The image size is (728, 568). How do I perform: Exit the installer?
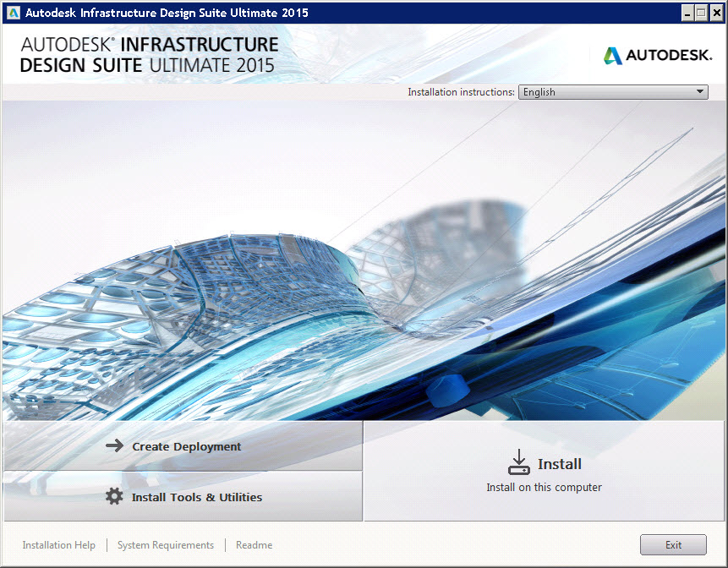pos(673,545)
